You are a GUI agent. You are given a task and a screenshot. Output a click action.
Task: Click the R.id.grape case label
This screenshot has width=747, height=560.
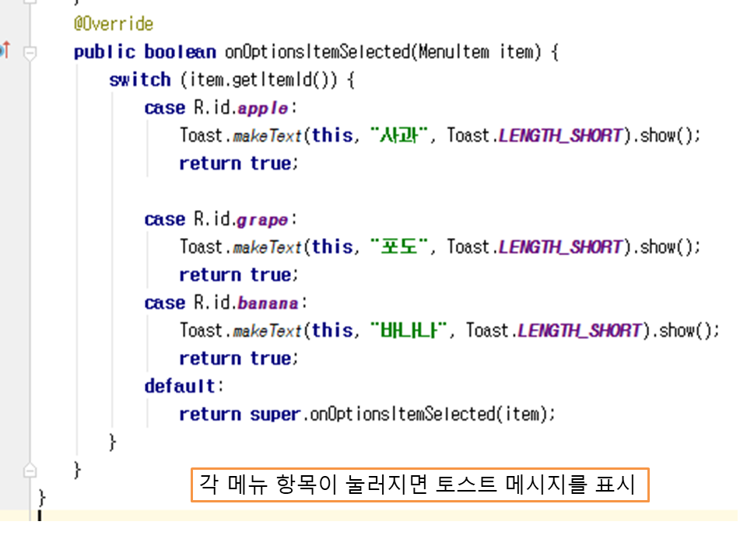click(240, 219)
